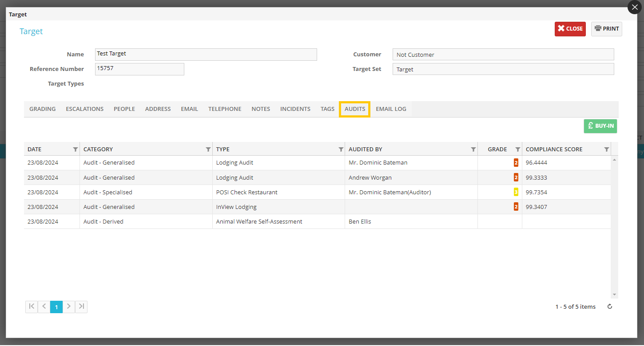Switch to the Grading tab
Image resolution: width=644 pixels, height=346 pixels.
(x=43, y=109)
